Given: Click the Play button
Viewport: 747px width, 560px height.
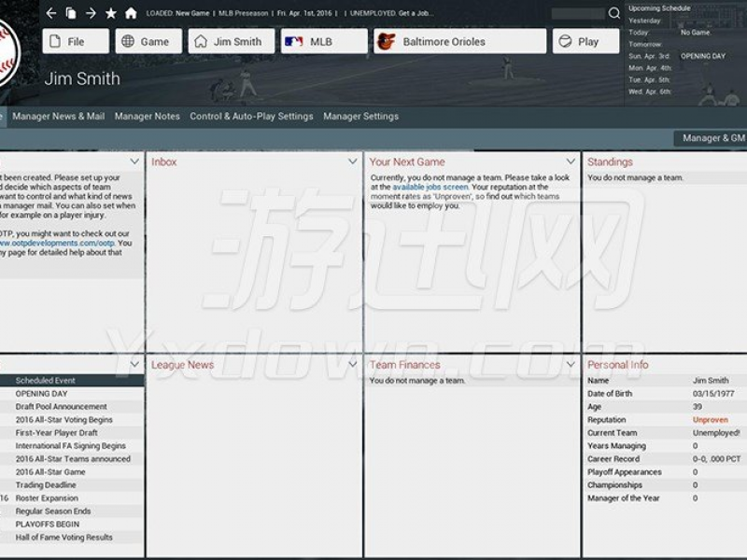Looking at the screenshot, I should [x=585, y=41].
